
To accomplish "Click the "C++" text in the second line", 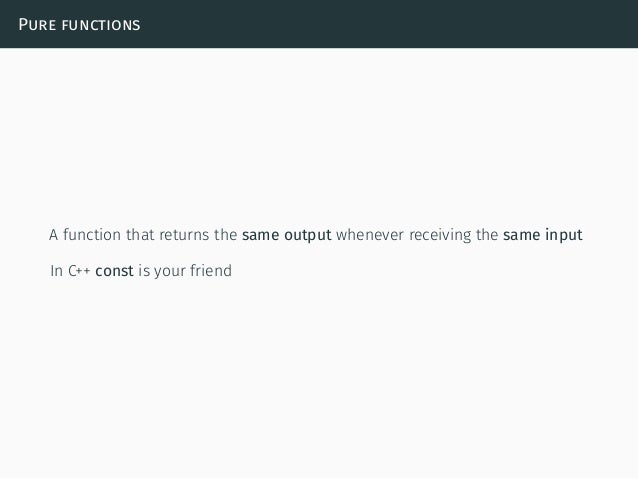I will tap(78, 269).
